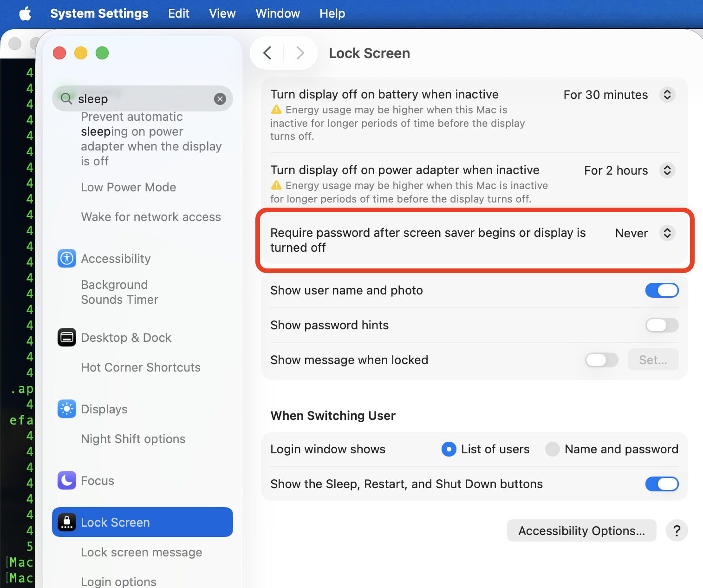This screenshot has height=588, width=703.
Task: Click the Accessibility Options button
Action: [582, 530]
